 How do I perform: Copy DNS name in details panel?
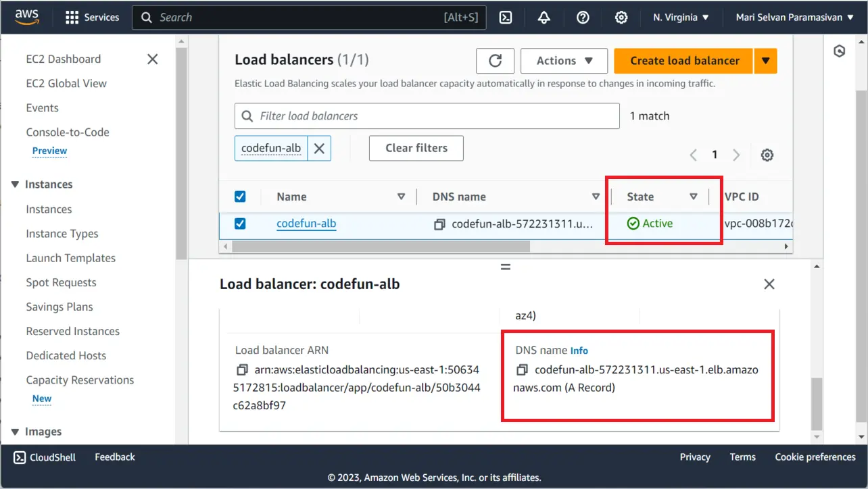521,370
